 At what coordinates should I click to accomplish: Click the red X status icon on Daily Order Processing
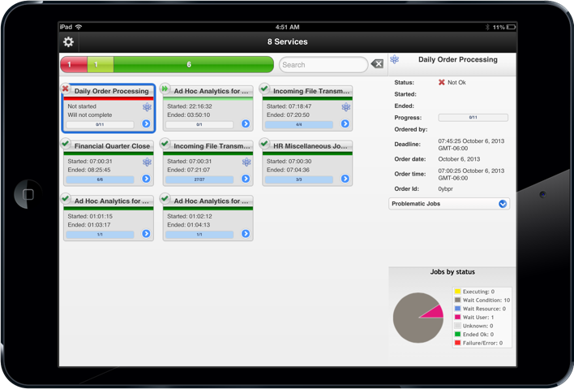65,88
